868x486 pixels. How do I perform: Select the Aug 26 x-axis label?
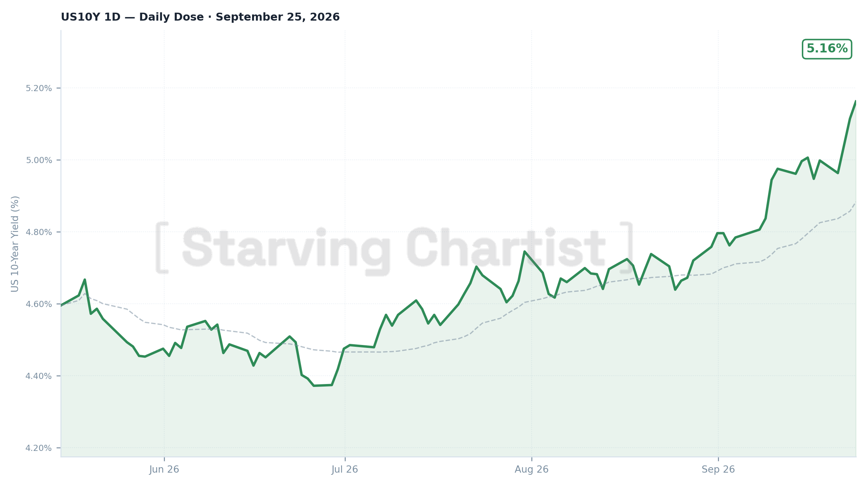pyautogui.click(x=531, y=469)
